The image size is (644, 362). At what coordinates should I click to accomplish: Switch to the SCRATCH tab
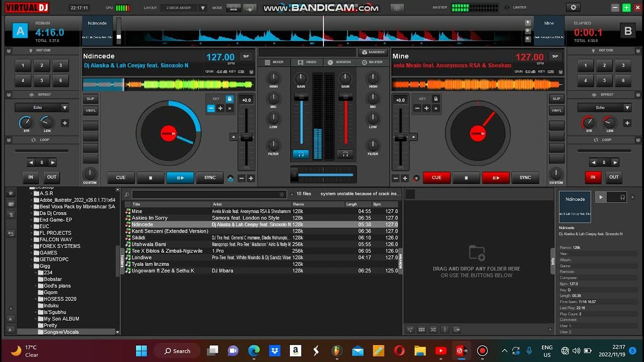click(x=340, y=62)
